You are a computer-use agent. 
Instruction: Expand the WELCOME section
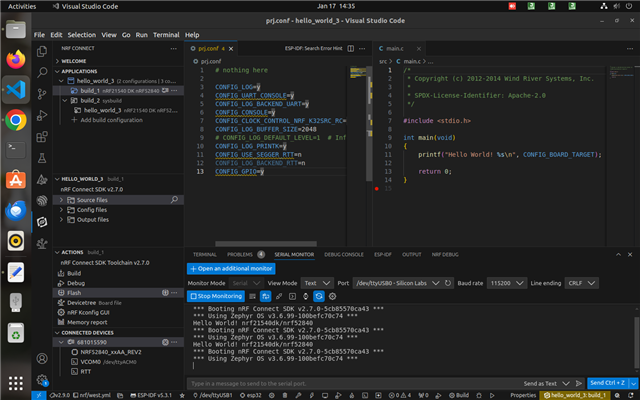tap(118, 61)
